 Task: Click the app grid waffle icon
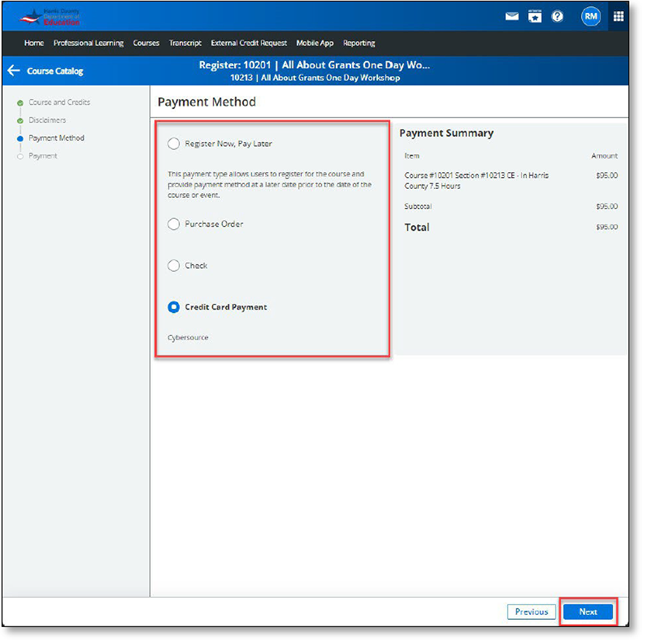pyautogui.click(x=618, y=16)
